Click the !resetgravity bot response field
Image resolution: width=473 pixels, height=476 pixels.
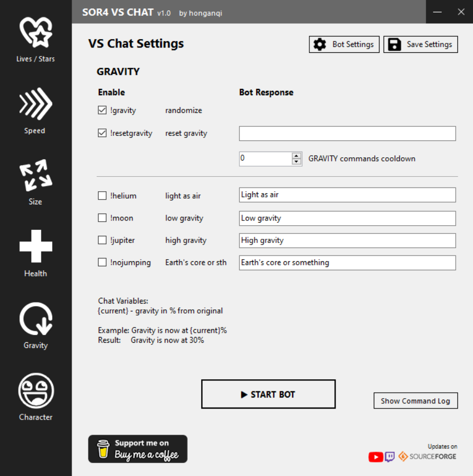pos(348,134)
